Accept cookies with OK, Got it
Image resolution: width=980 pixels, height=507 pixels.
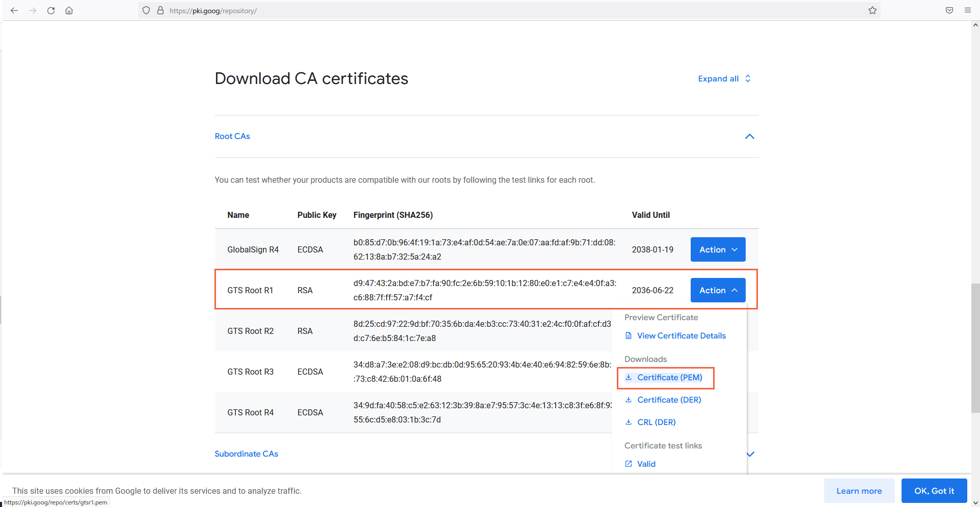[934, 491]
